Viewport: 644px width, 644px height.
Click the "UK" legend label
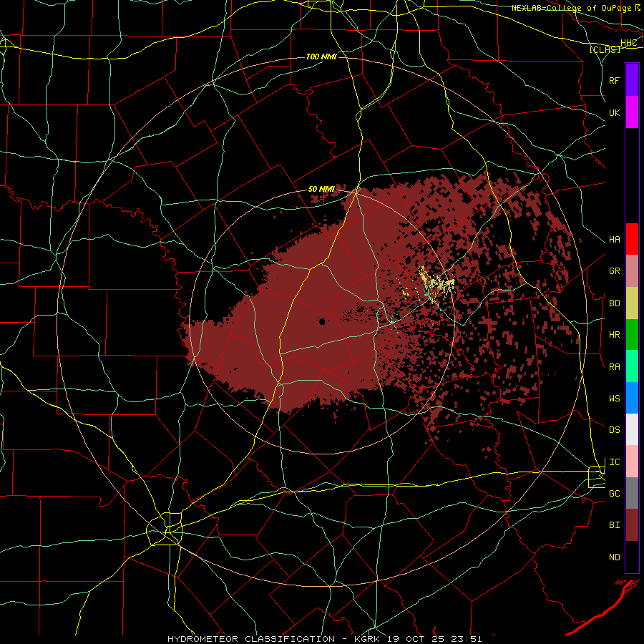[x=614, y=112]
